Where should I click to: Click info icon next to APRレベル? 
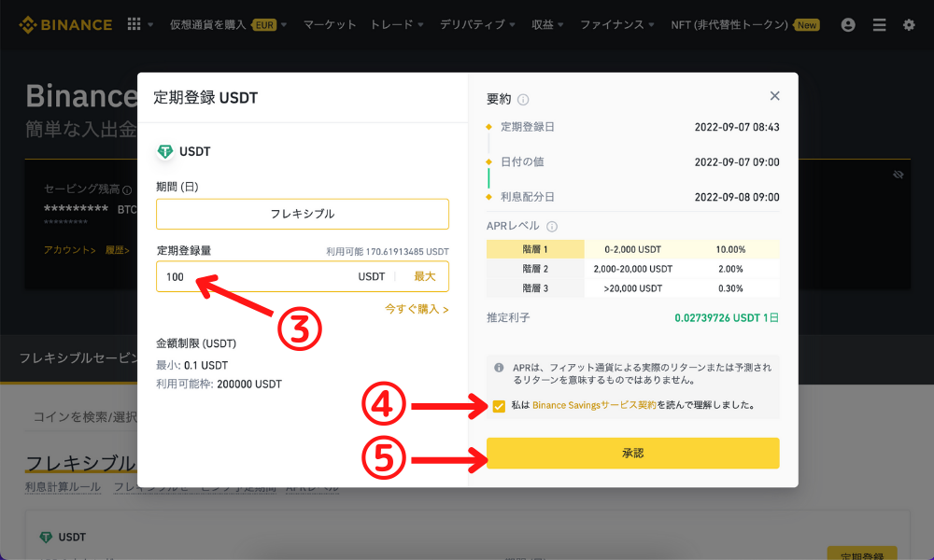pos(552,226)
